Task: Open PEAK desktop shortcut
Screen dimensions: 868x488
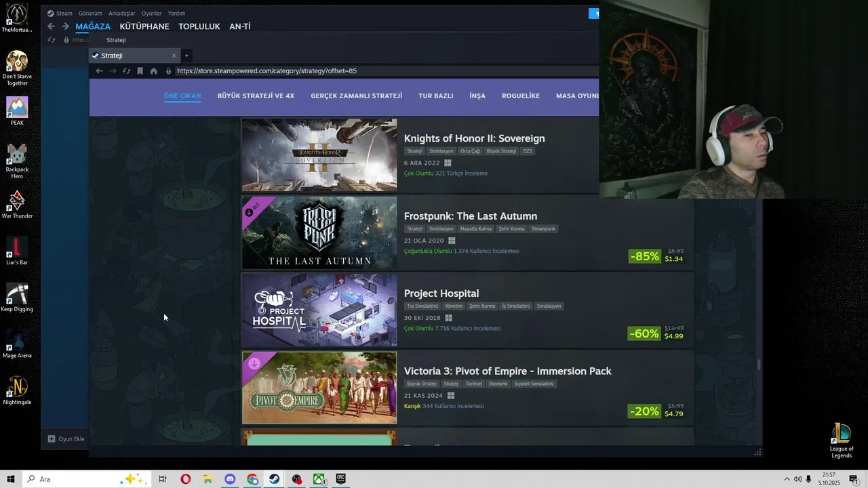Action: [x=17, y=111]
